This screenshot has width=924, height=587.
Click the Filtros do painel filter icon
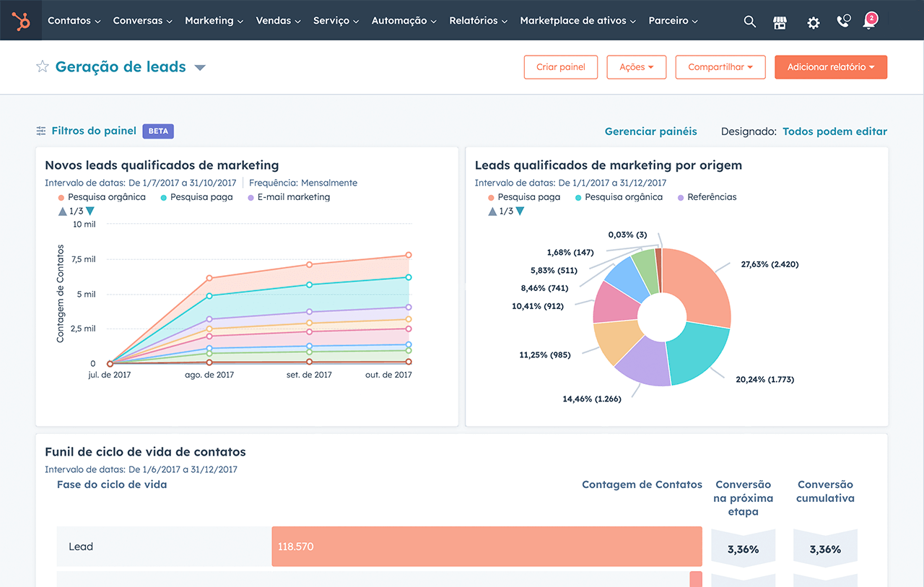41,131
